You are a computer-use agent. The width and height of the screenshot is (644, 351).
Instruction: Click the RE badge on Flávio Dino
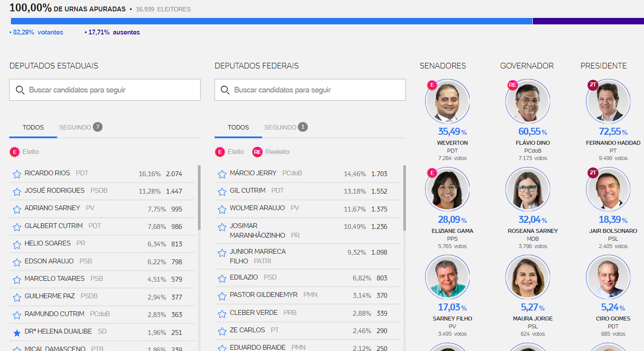pos(512,85)
